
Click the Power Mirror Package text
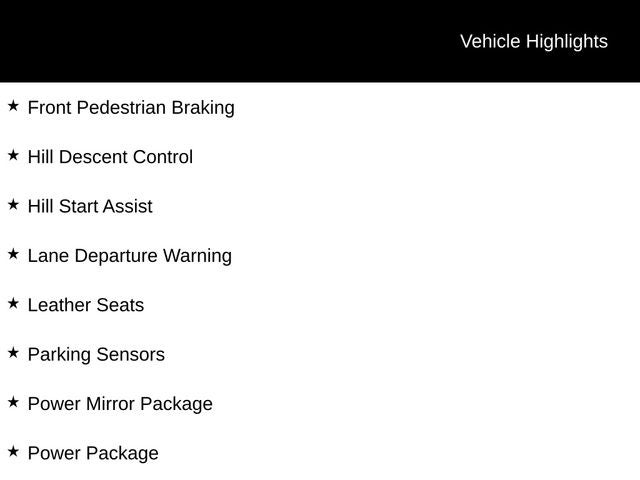120,404
